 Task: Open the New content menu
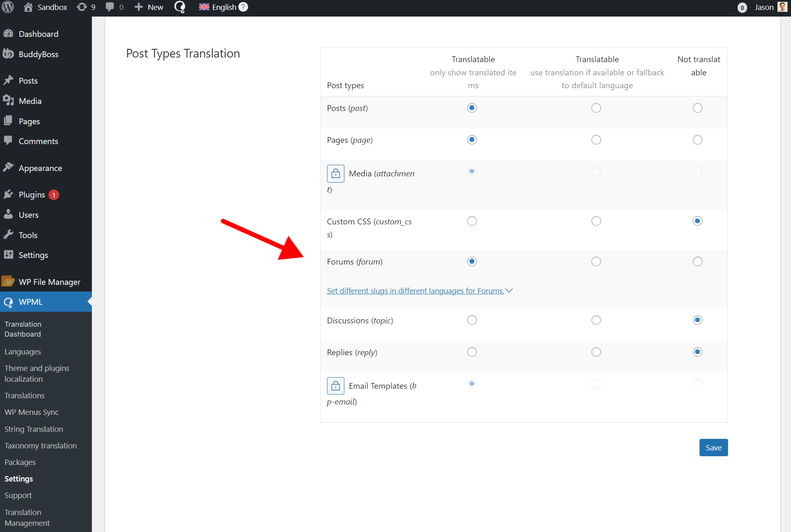point(149,7)
